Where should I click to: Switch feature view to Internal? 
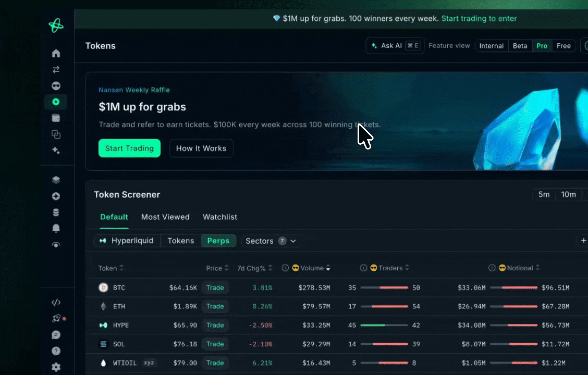[491, 46]
